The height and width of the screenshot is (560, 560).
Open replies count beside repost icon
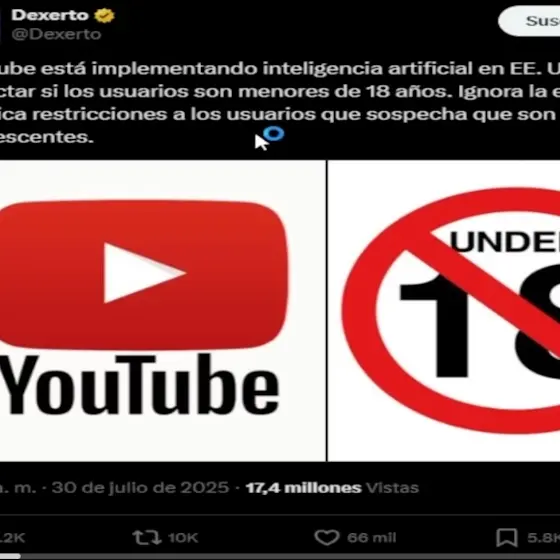[12, 538]
